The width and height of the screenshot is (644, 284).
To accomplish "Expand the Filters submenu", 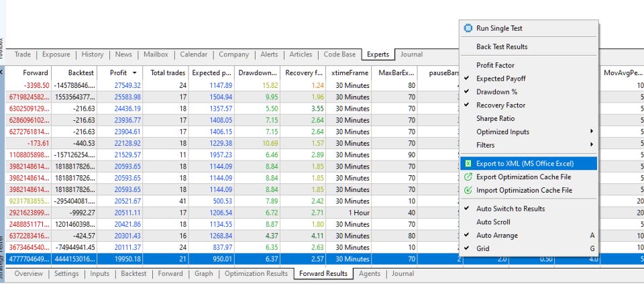I will coord(529,145).
